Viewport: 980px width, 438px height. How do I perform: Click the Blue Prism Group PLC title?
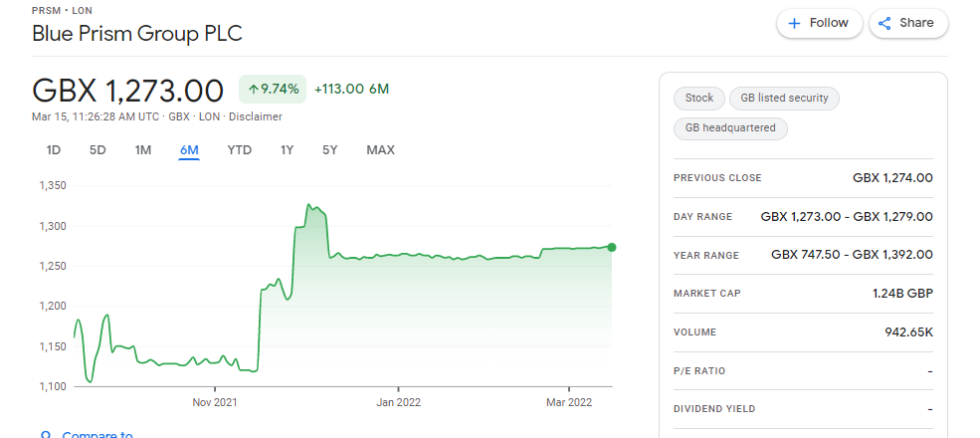click(137, 33)
